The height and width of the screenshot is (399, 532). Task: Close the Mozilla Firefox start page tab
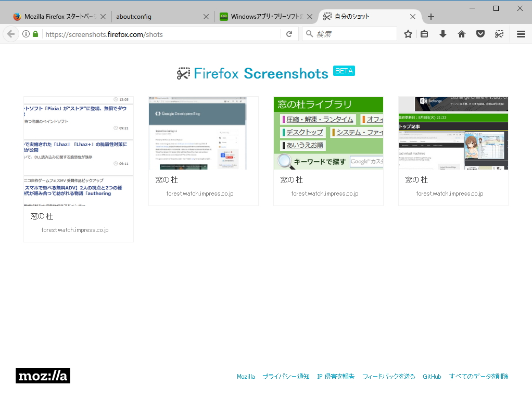point(103,17)
